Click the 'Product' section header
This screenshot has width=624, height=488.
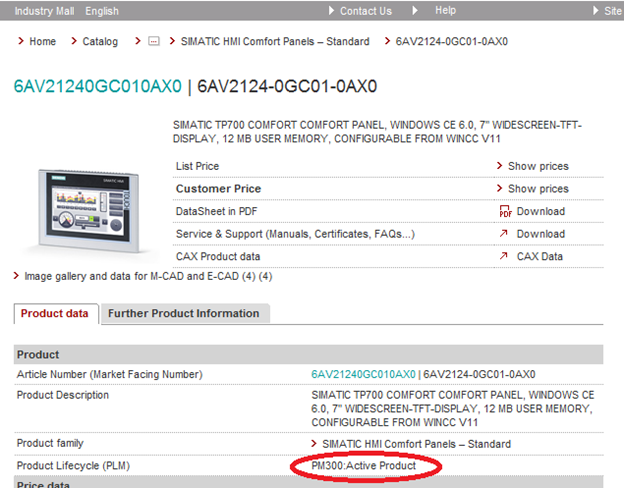(x=308, y=354)
